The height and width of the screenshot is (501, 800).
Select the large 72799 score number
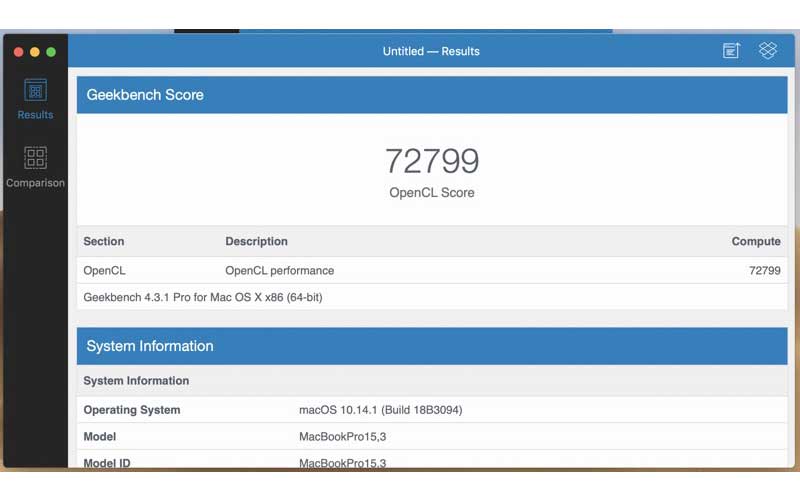pyautogui.click(x=432, y=161)
